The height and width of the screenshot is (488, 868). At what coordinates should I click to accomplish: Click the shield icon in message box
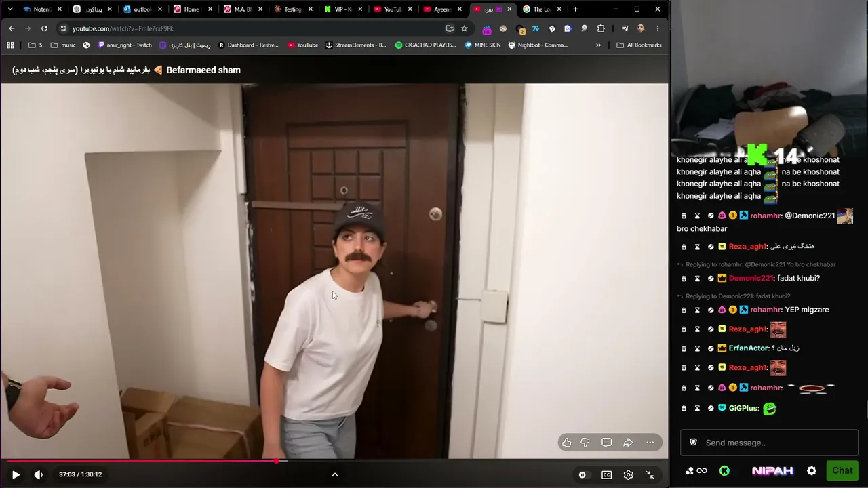click(693, 443)
